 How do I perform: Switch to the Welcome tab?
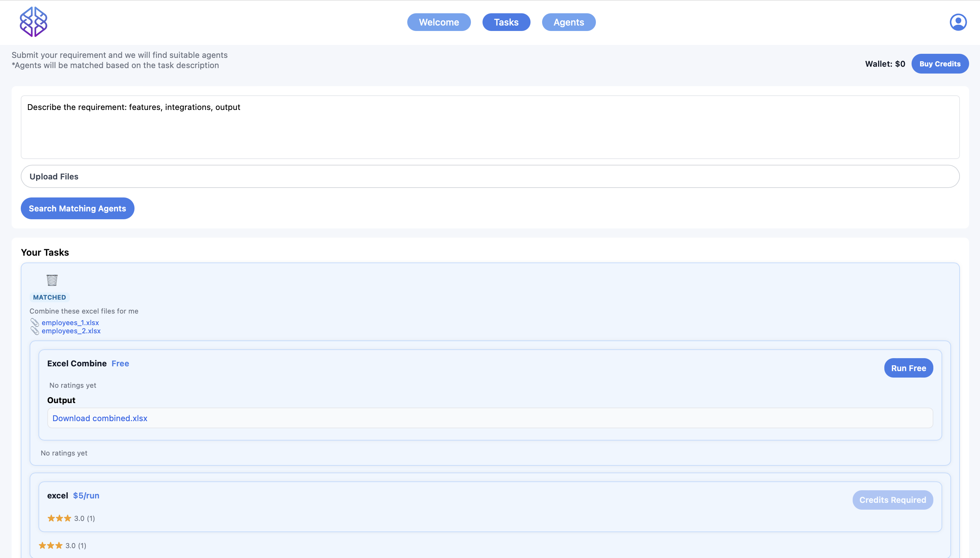[439, 22]
